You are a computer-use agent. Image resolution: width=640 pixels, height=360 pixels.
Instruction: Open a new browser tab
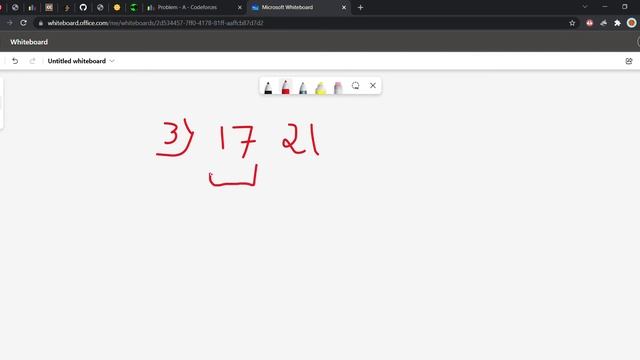tap(360, 7)
